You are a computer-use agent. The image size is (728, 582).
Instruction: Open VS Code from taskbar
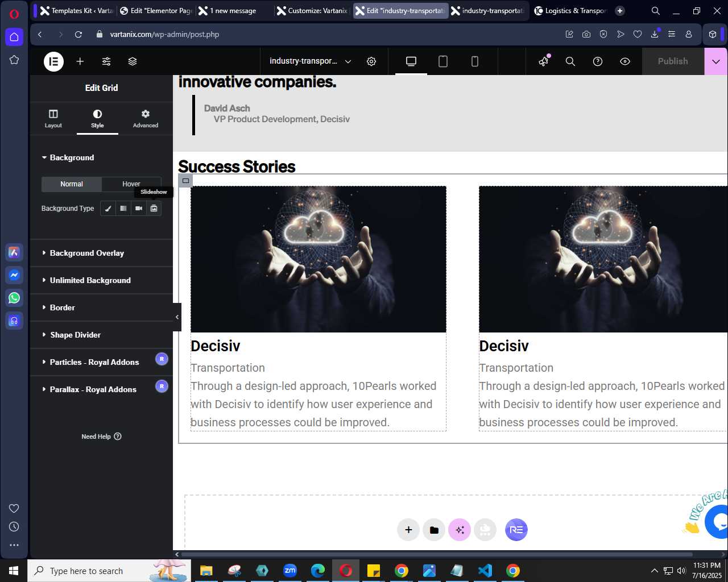point(485,571)
